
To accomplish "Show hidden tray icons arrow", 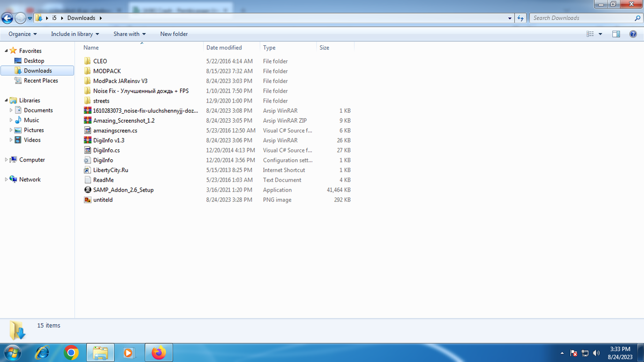I will click(561, 353).
